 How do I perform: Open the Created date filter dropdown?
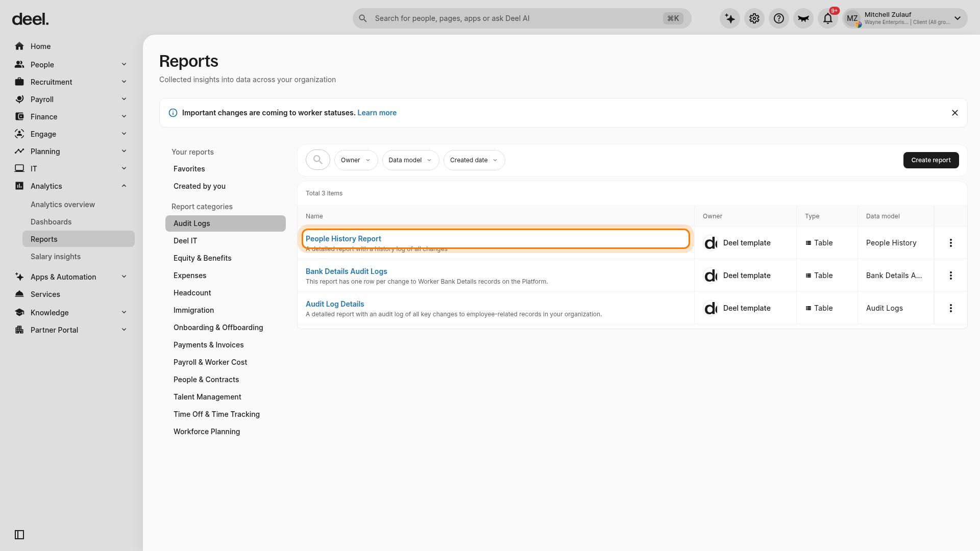(474, 160)
